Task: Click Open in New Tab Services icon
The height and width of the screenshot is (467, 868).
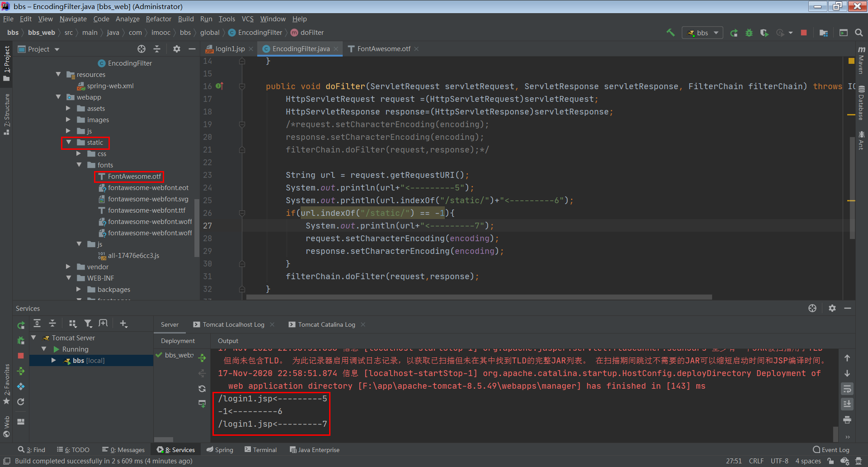Action: (x=104, y=323)
